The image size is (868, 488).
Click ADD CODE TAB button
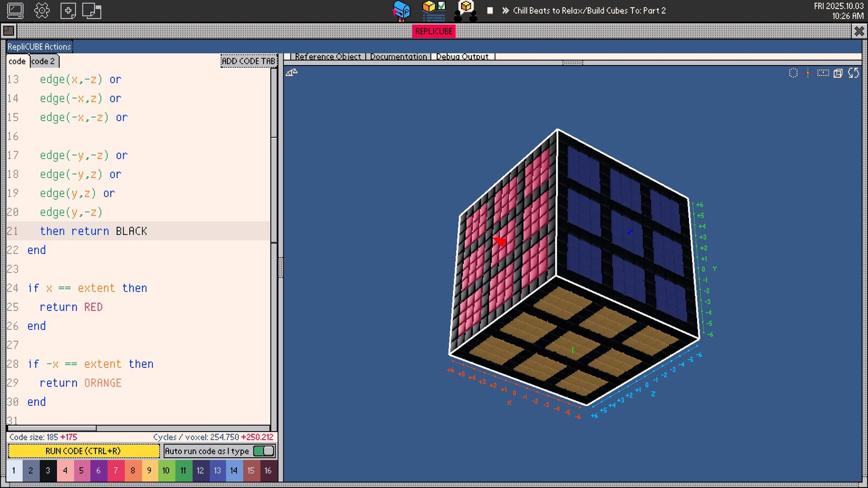[248, 61]
